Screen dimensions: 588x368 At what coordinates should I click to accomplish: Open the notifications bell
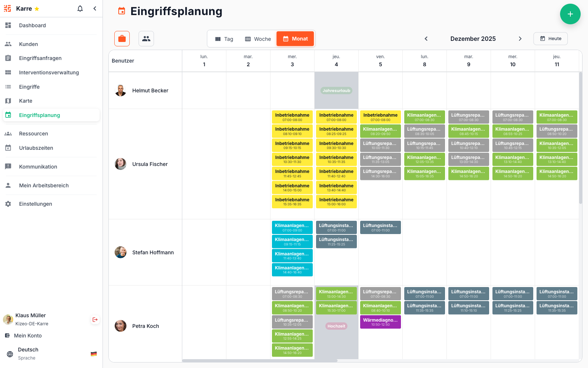coord(80,8)
